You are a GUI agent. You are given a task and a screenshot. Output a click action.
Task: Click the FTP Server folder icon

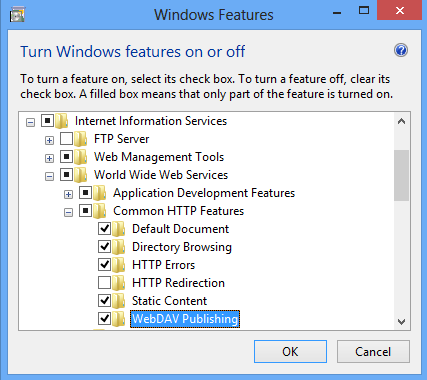tap(81, 139)
